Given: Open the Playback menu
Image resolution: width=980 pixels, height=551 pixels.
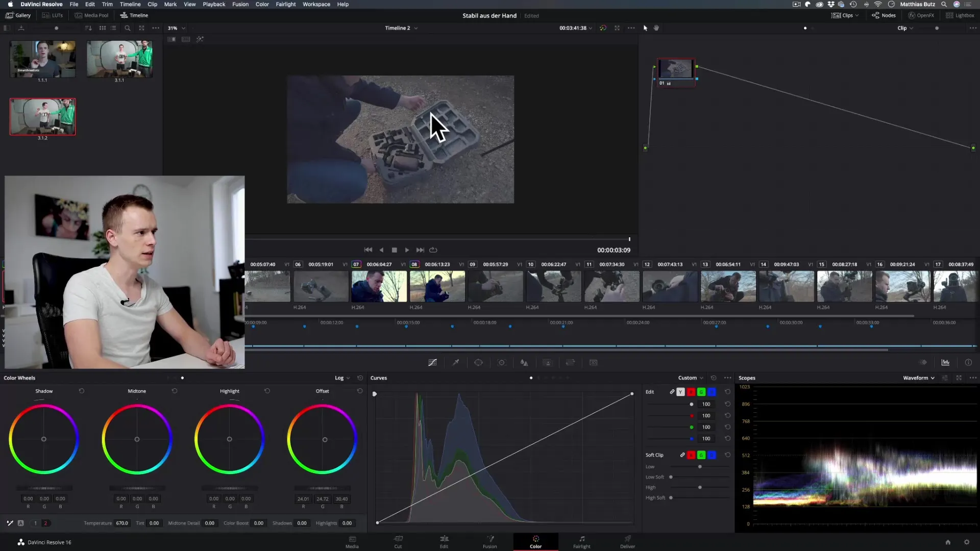Looking at the screenshot, I should click(x=214, y=4).
